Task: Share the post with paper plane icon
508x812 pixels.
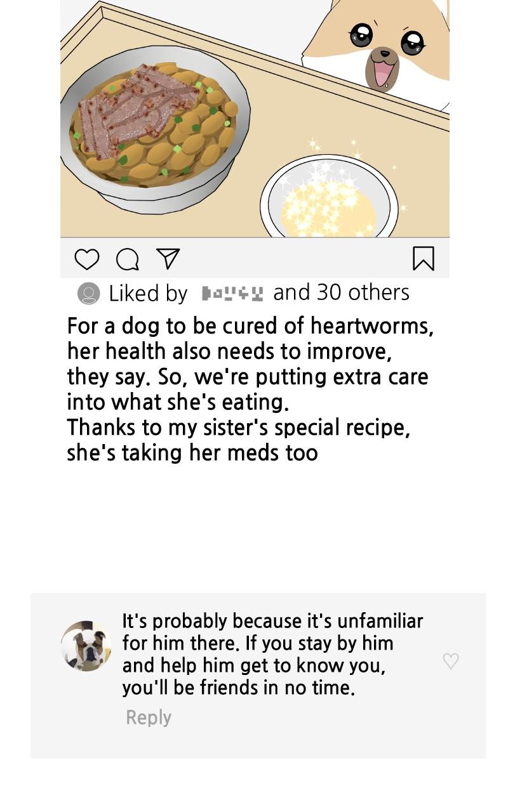Action: pyautogui.click(x=168, y=258)
